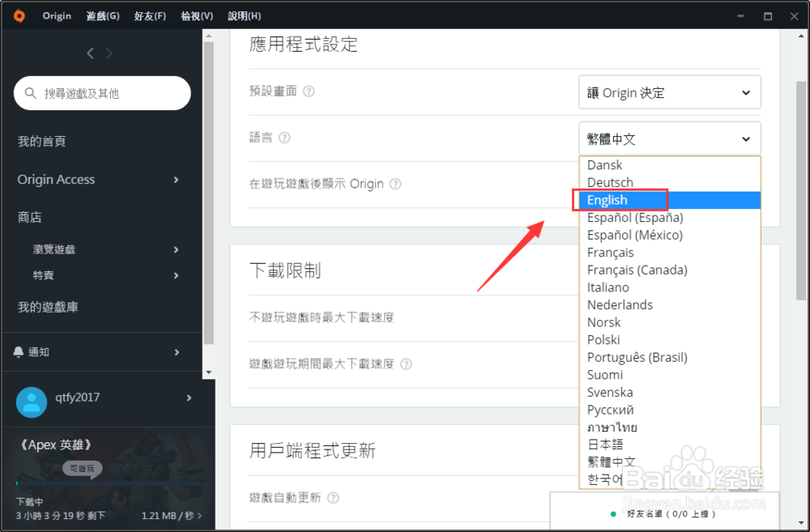Click the Origin logo icon
810x532 pixels.
tap(19, 16)
